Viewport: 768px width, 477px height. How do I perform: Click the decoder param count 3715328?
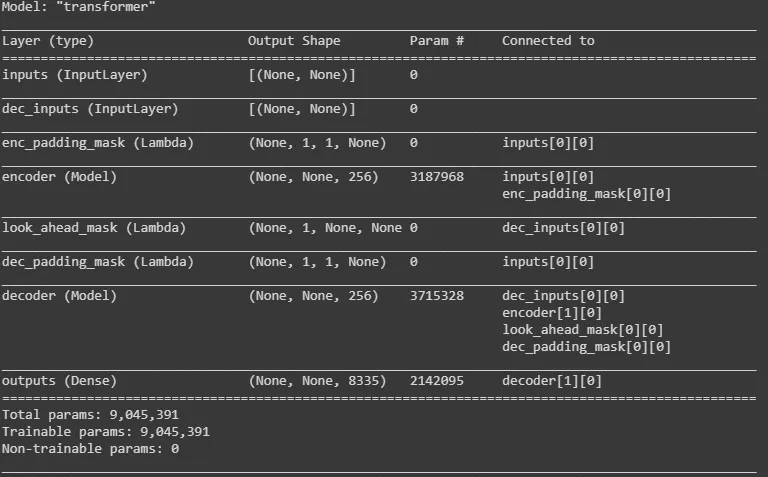tap(437, 296)
